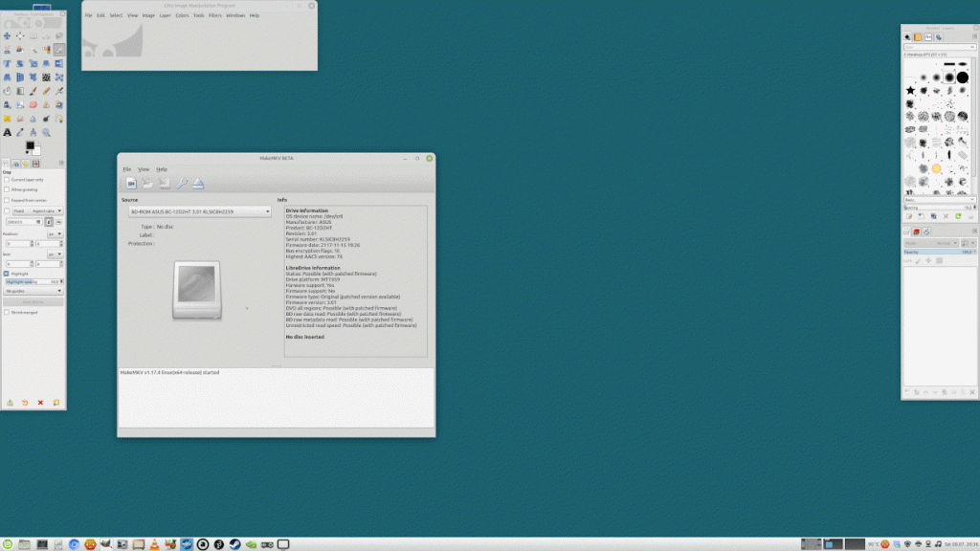This screenshot has width=980, height=551.
Task: Choose the Free Select lasso tool
Action: pyautogui.click(x=59, y=36)
